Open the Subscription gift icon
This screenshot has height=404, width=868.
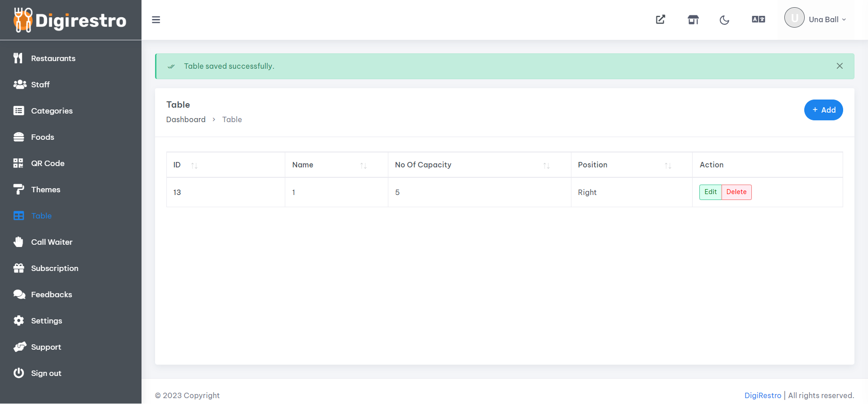coord(19,268)
